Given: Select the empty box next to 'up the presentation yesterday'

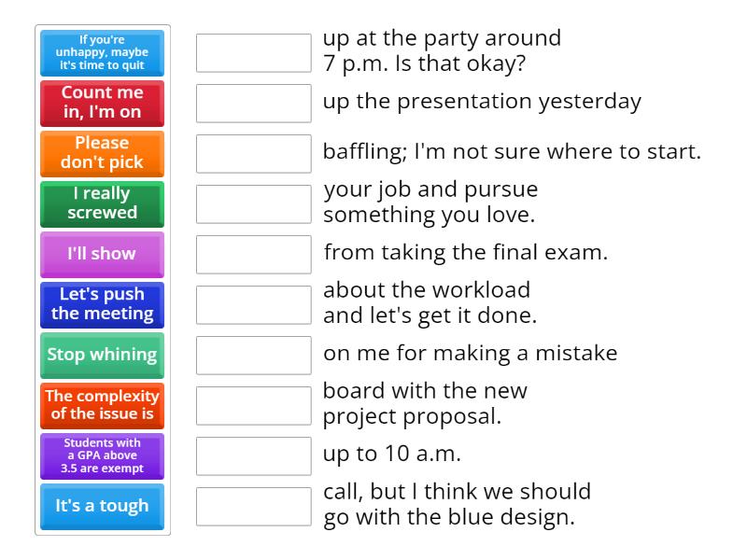Looking at the screenshot, I should pos(254,104).
